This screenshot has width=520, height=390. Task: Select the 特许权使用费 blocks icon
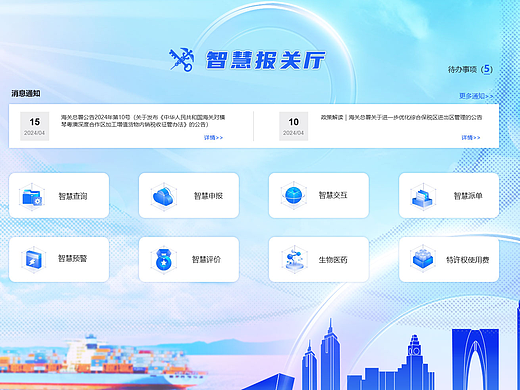tap(423, 259)
